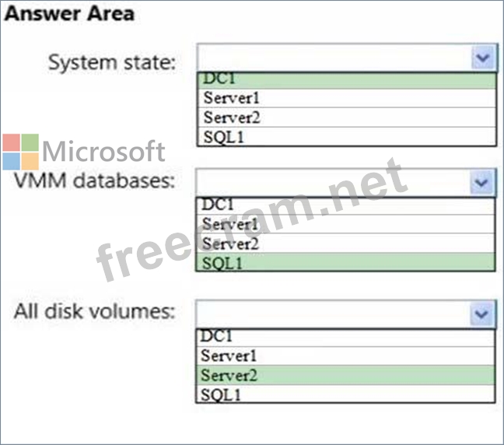Open the System state dropdown arrow

click(482, 58)
